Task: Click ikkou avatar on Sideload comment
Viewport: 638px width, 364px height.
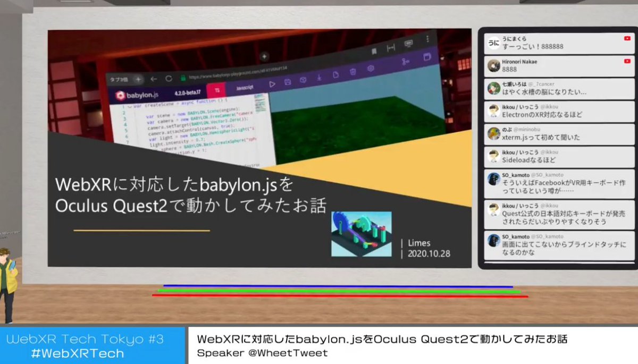Action: [x=493, y=156]
